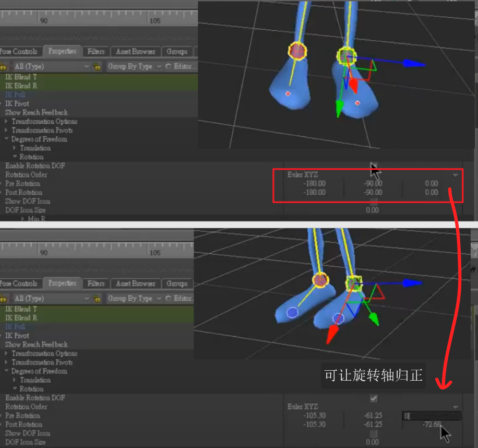
Task: Expand Transformation Pivots in upper panel
Action: click(7, 131)
